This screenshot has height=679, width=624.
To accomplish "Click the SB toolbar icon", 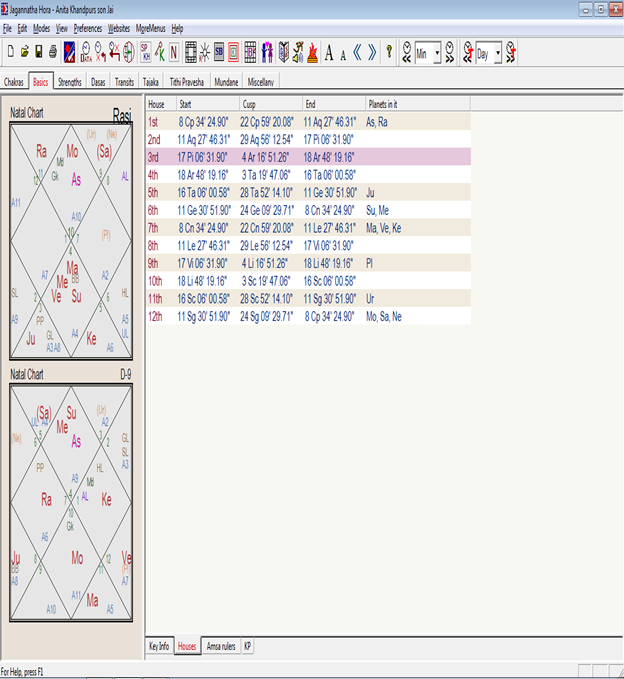I will click(219, 50).
